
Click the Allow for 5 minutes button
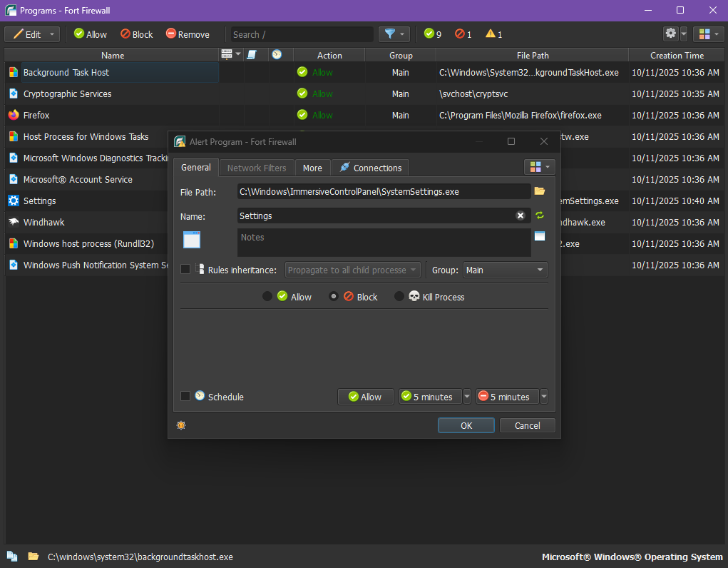tap(431, 397)
